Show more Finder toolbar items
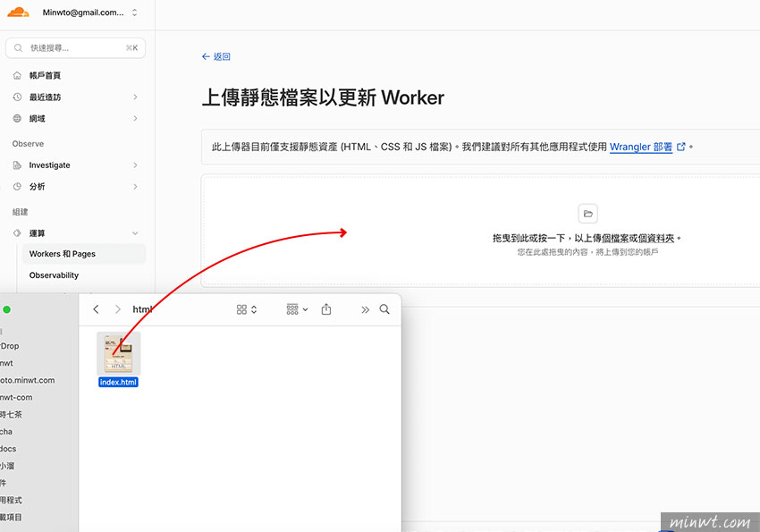 coord(365,309)
